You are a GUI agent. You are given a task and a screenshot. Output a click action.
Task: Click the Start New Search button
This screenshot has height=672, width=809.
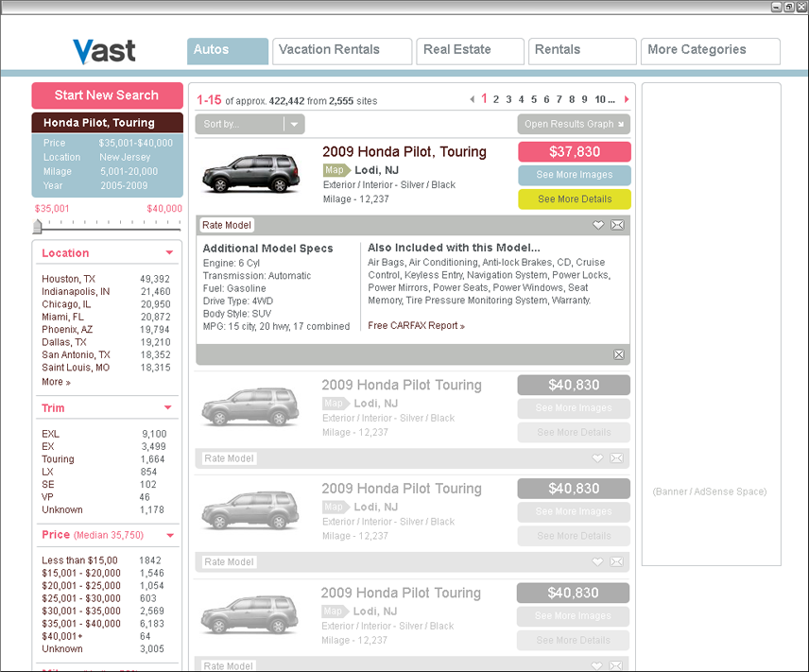pyautogui.click(x=108, y=95)
